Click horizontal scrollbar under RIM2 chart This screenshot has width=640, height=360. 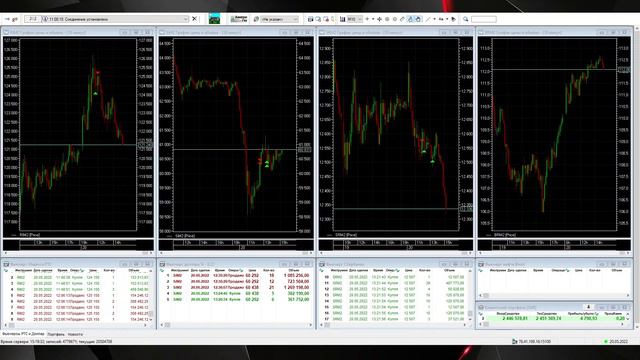(78, 253)
